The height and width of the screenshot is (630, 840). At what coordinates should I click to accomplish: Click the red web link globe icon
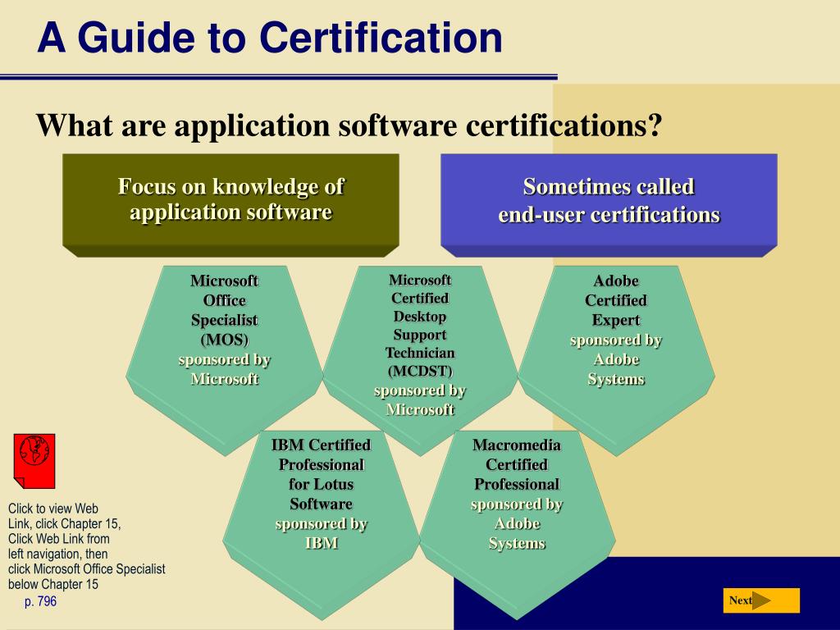point(34,461)
